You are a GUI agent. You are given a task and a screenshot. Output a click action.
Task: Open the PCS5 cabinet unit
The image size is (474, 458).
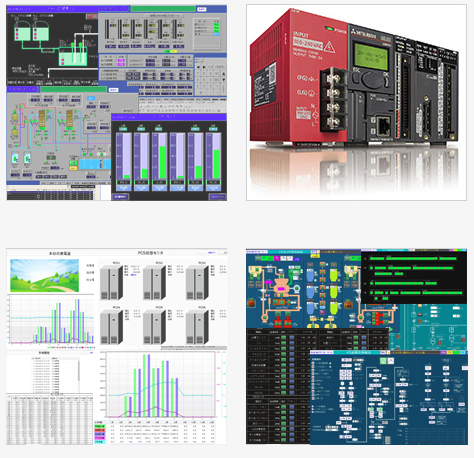[x=154, y=327]
